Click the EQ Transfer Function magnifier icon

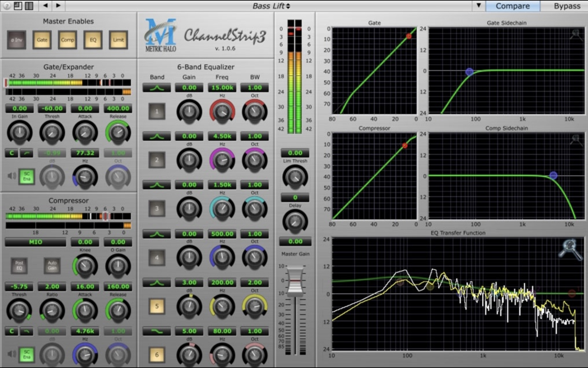click(570, 249)
